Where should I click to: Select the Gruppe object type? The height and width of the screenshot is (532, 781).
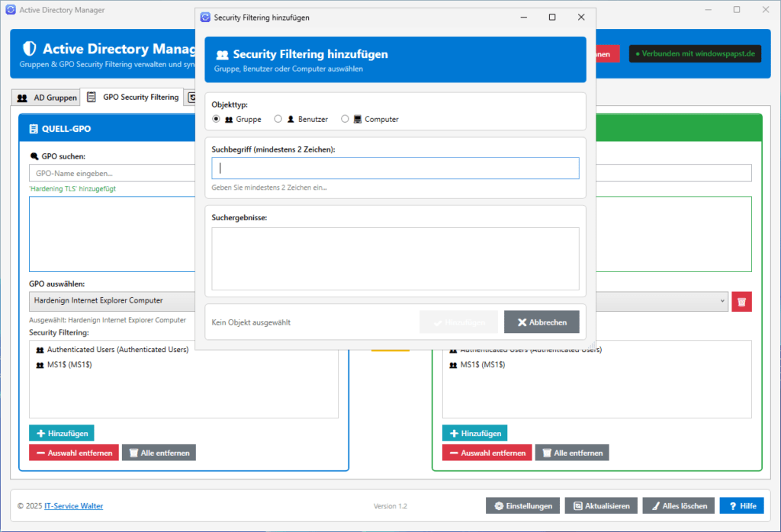pyautogui.click(x=216, y=119)
